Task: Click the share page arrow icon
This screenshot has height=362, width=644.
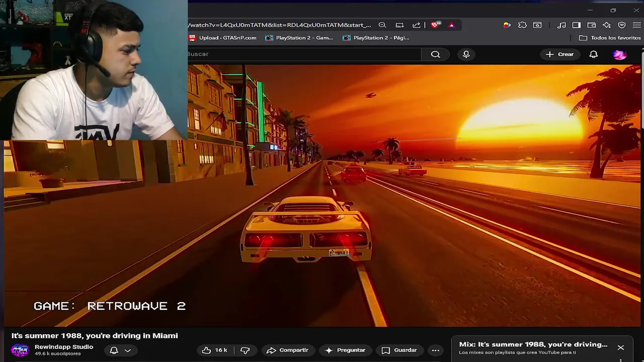Action: [417, 25]
